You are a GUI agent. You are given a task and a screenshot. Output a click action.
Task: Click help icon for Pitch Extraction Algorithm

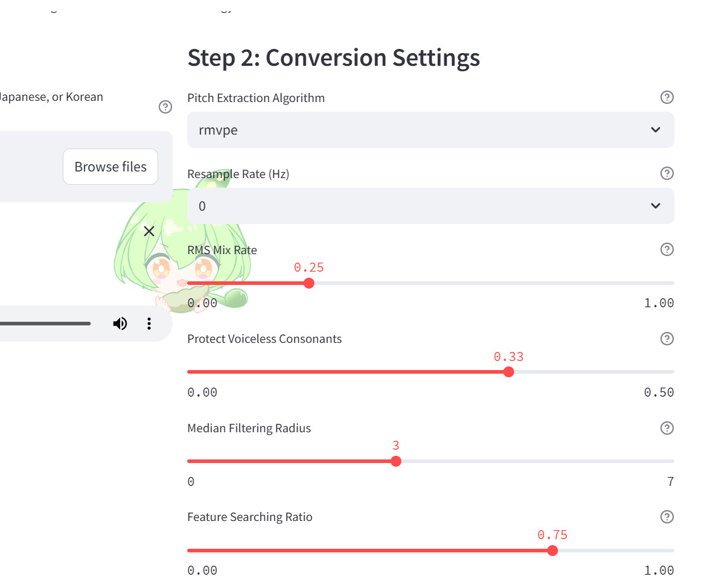click(667, 97)
